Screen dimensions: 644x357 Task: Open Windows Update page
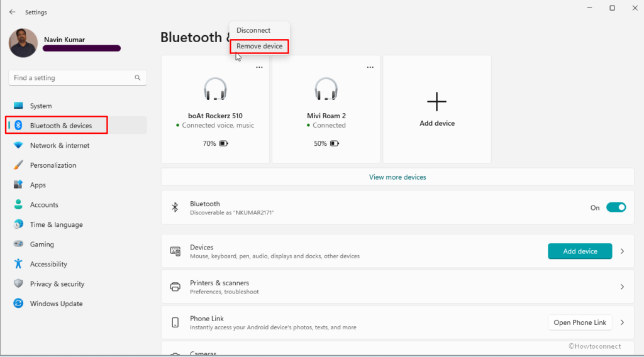click(77, 303)
